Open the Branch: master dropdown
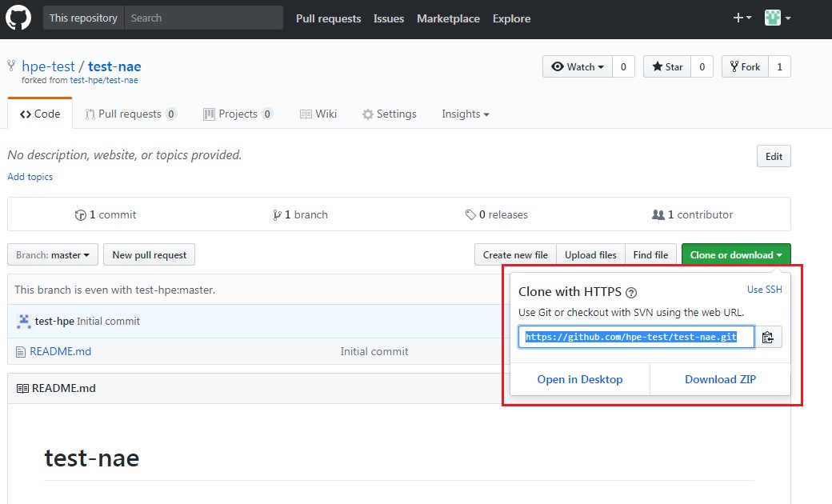 pos(53,255)
